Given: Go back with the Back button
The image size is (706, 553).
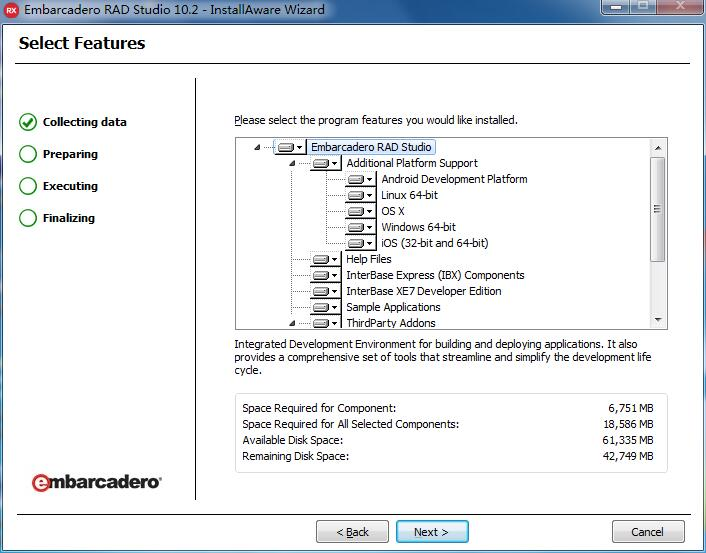Looking at the screenshot, I should pos(352,532).
